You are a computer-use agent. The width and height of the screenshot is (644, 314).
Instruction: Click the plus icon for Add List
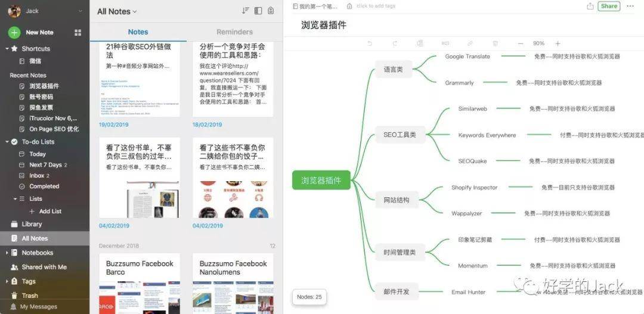[32, 212]
